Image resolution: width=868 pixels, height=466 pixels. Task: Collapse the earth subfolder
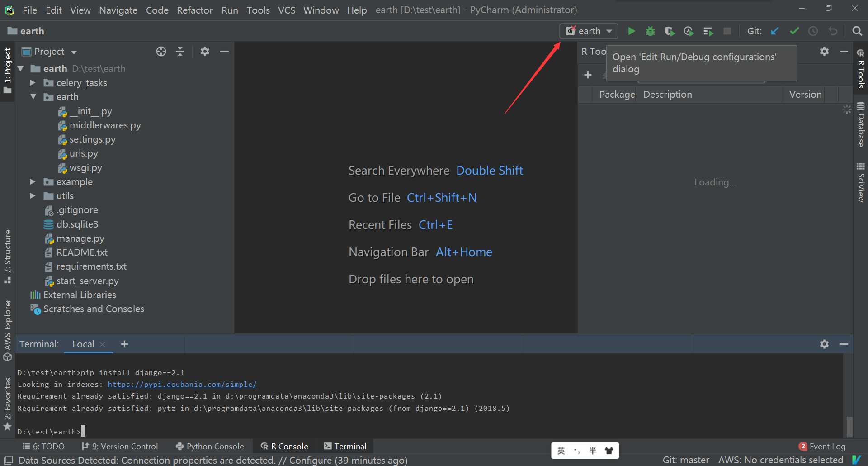pos(33,97)
